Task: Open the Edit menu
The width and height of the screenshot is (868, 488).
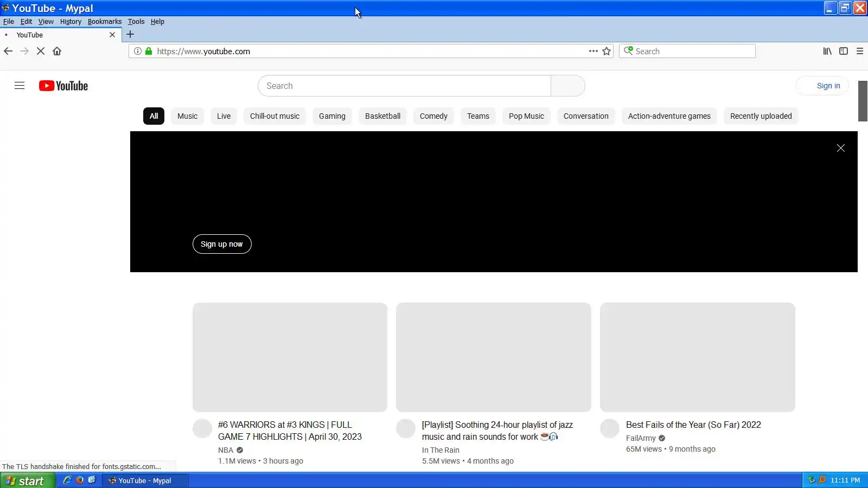Action: pyautogui.click(x=26, y=22)
